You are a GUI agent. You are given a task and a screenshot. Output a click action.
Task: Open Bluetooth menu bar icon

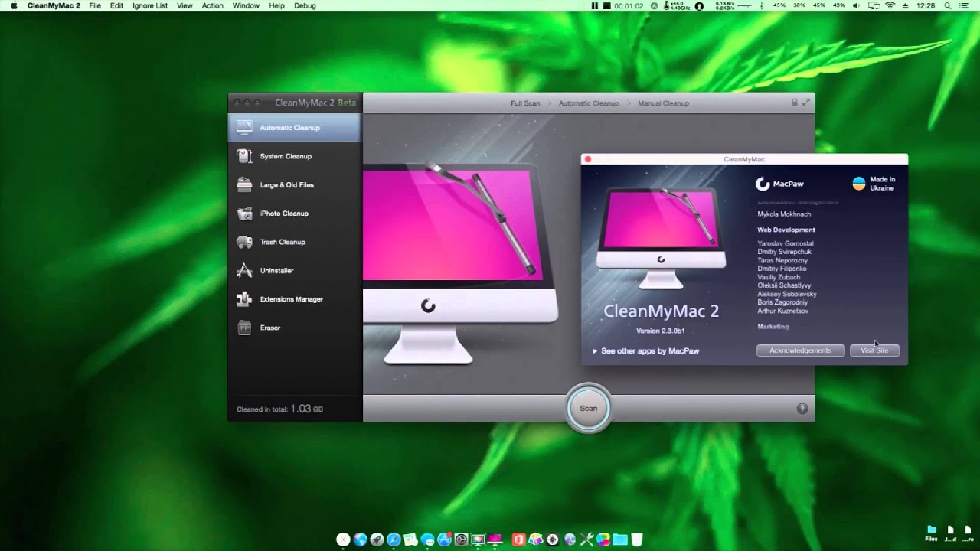pyautogui.click(x=761, y=5)
